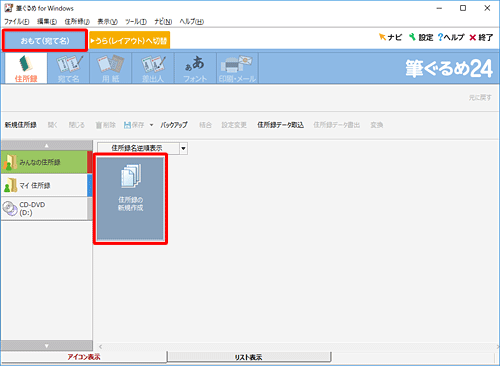Switch to リスト表示 view tab
This screenshot has height=366, width=500.
(248, 357)
